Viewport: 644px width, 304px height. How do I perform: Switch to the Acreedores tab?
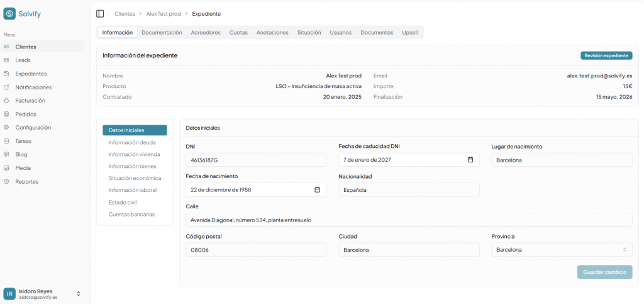(206, 32)
